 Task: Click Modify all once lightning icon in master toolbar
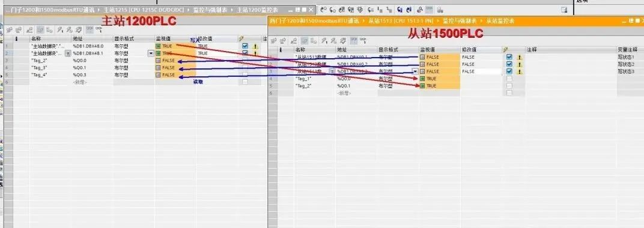coord(60,29)
